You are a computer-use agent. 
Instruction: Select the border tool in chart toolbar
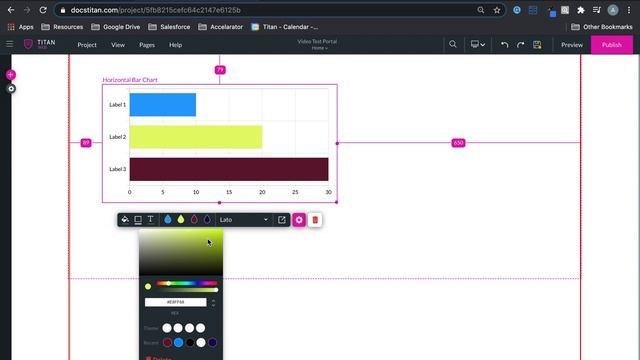(138, 220)
